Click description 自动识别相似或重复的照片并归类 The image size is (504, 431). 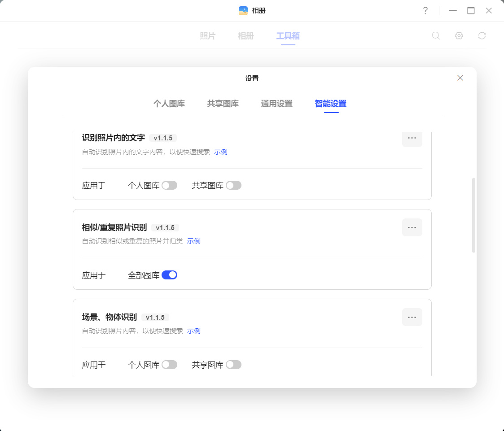point(132,241)
